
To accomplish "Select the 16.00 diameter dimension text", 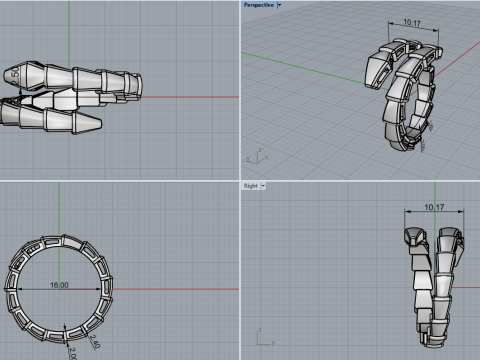I will click(x=59, y=285).
